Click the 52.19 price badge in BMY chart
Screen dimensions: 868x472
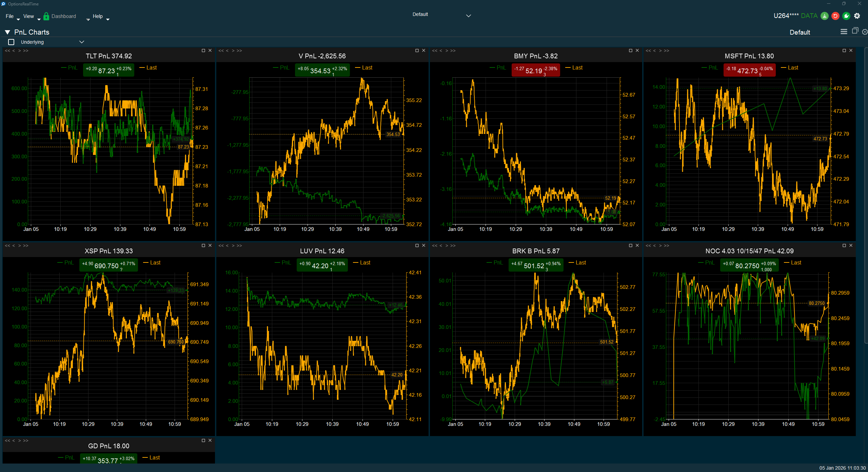point(535,70)
